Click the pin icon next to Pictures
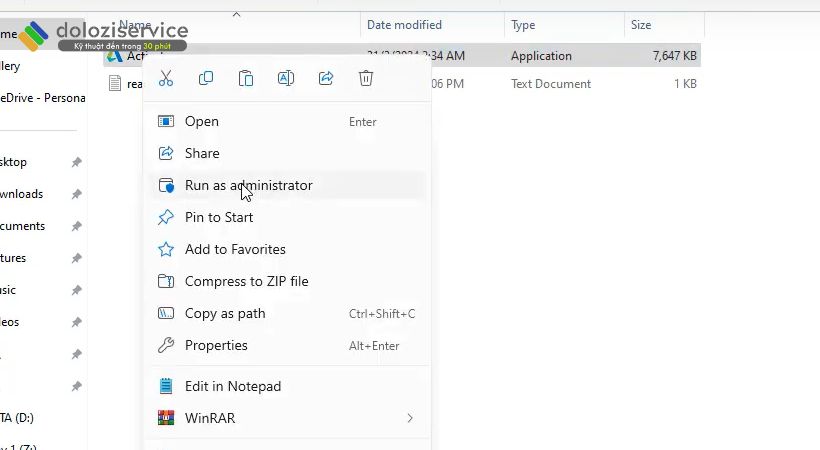Screen dimensions: 820x450 click(x=77, y=258)
